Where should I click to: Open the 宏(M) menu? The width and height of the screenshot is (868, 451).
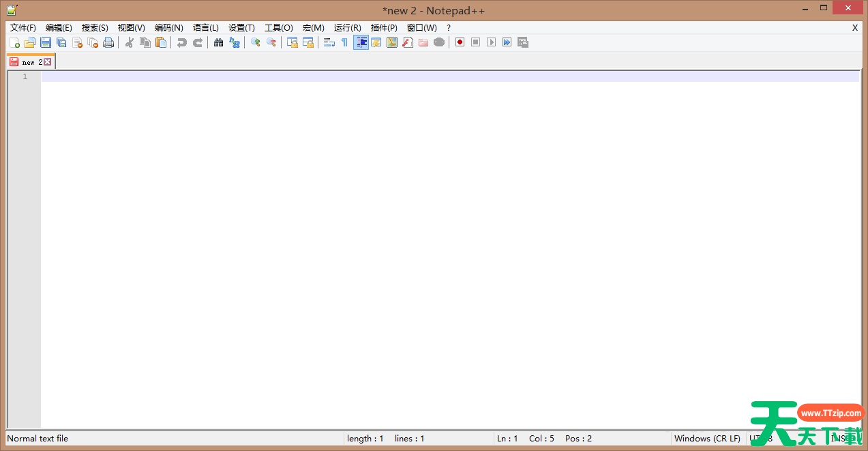point(312,28)
